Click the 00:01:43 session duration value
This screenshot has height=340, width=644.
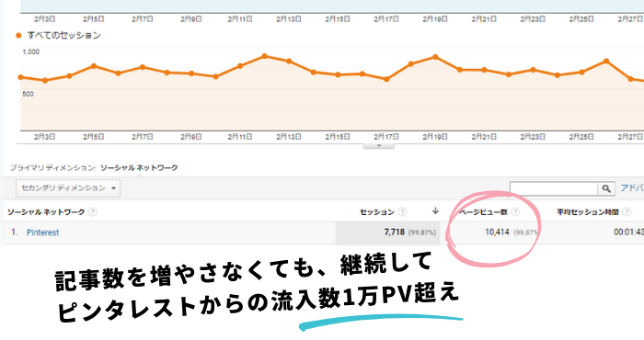click(x=628, y=232)
